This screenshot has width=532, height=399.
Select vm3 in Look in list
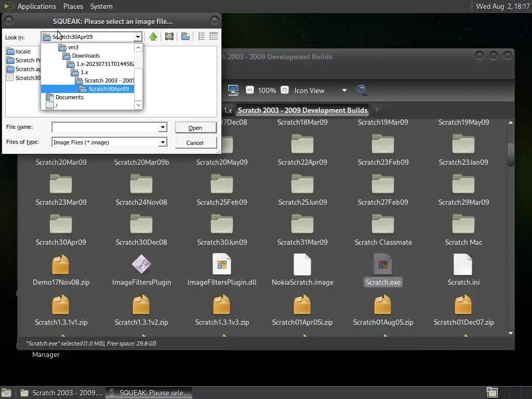click(87, 47)
